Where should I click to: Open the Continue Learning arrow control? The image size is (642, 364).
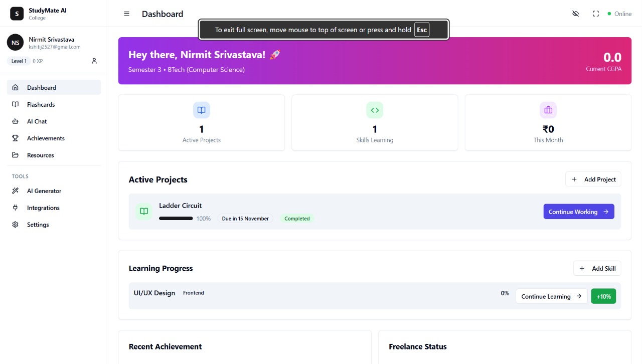579,296
